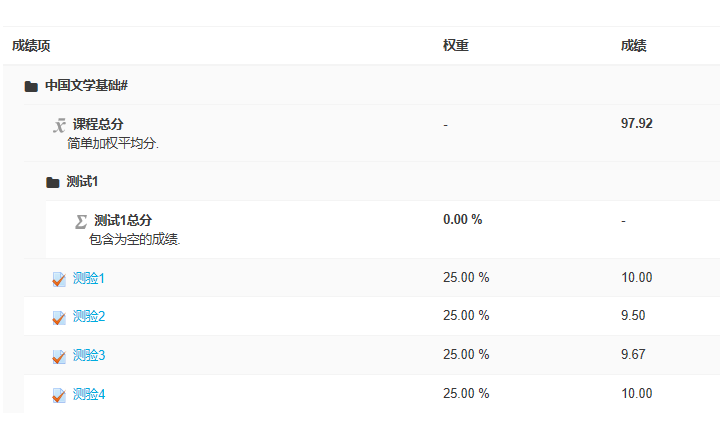
Task: Open the 测验1 quiz link
Action: point(89,278)
